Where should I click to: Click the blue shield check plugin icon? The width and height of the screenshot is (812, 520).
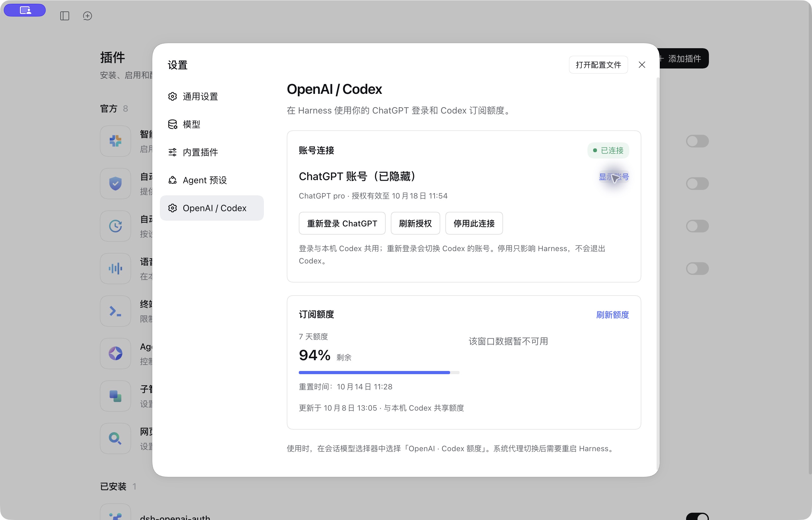click(x=115, y=184)
